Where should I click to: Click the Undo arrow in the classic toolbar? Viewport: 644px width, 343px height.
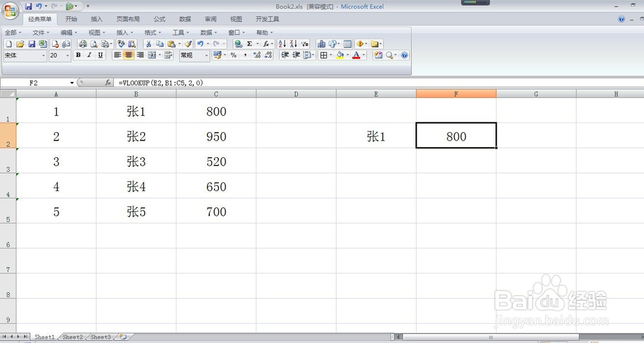pyautogui.click(x=200, y=44)
